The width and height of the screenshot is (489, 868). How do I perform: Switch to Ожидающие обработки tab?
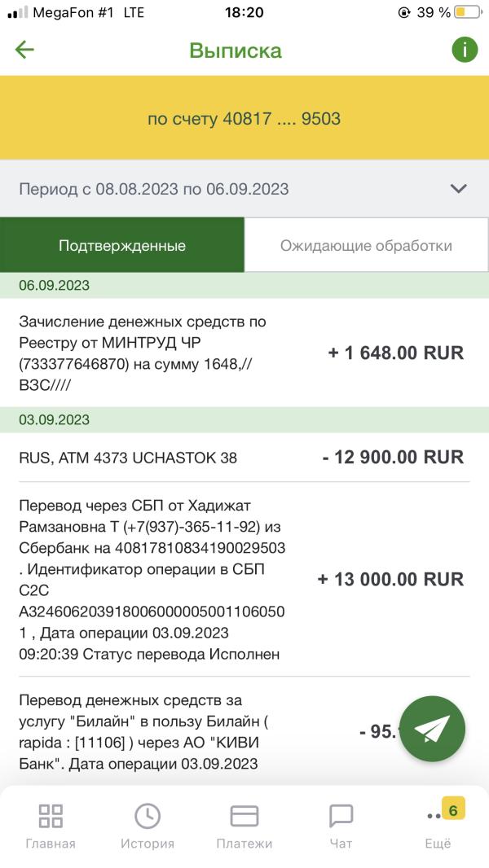pyautogui.click(x=366, y=244)
